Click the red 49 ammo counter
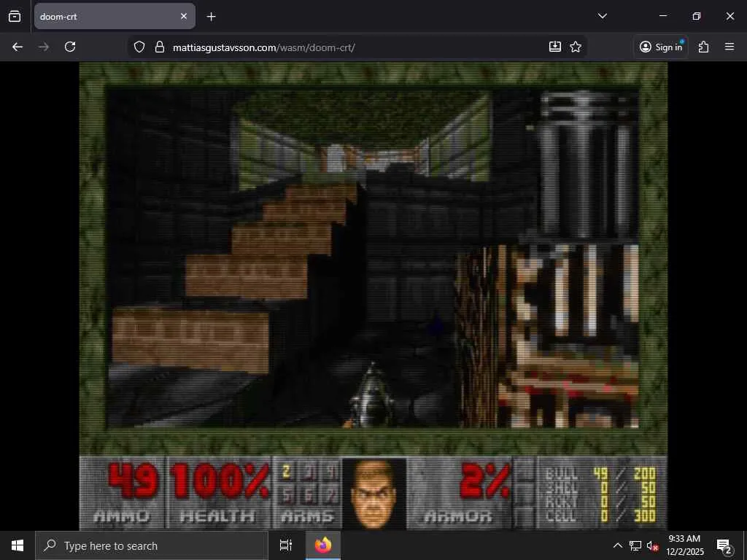Viewport: 747px width, 560px height. [x=133, y=481]
